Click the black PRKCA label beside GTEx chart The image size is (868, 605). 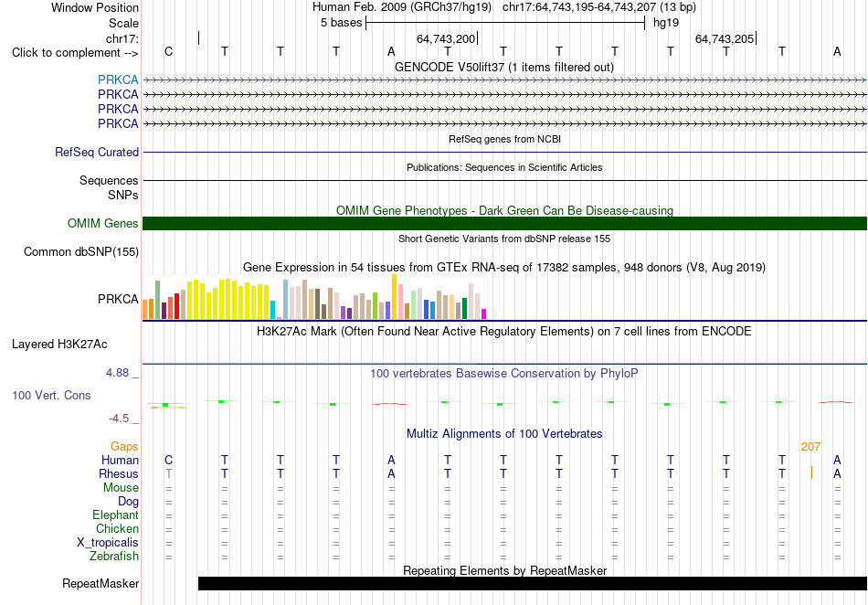pyautogui.click(x=118, y=299)
